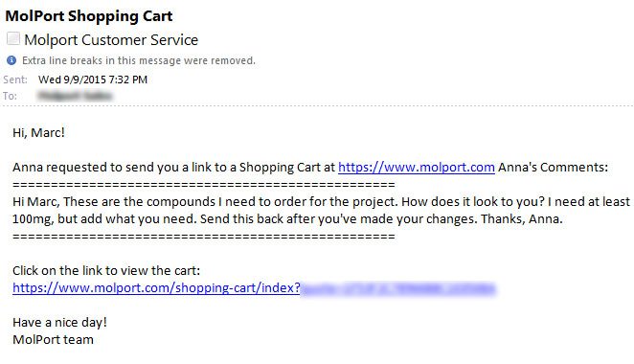
Task: Click the presence indicator beside Molport Customer Service
Action: tap(13, 39)
